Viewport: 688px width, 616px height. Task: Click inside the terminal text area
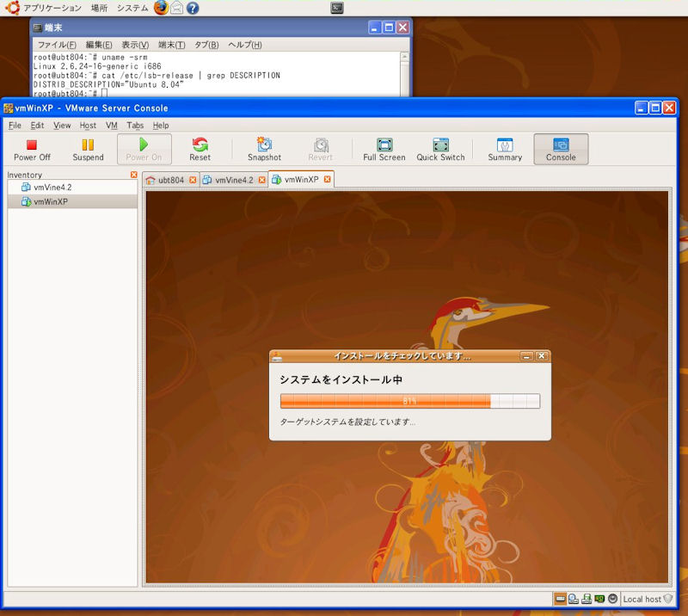coord(217,74)
